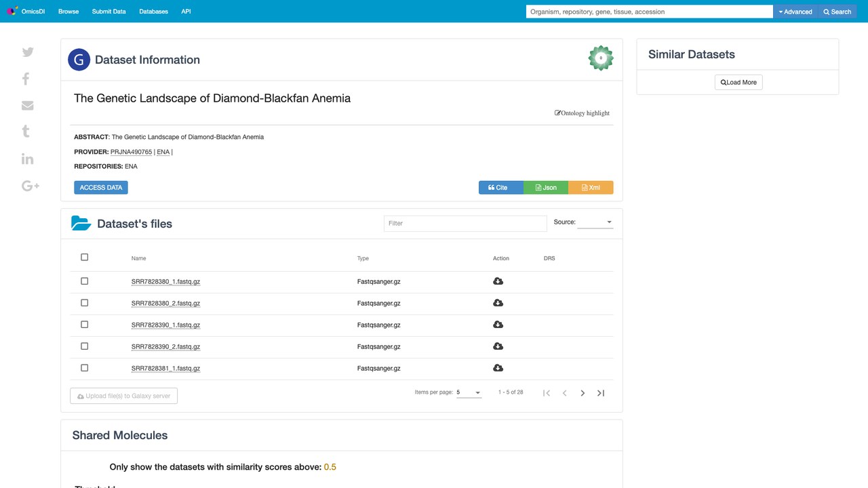Image resolution: width=868 pixels, height=488 pixels.
Task: Click the Cite button
Action: 501,188
